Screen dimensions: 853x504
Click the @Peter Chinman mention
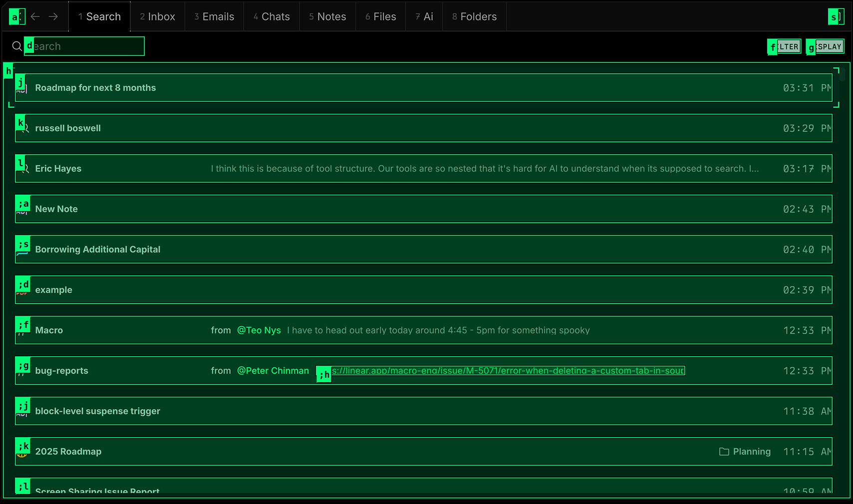point(273,371)
